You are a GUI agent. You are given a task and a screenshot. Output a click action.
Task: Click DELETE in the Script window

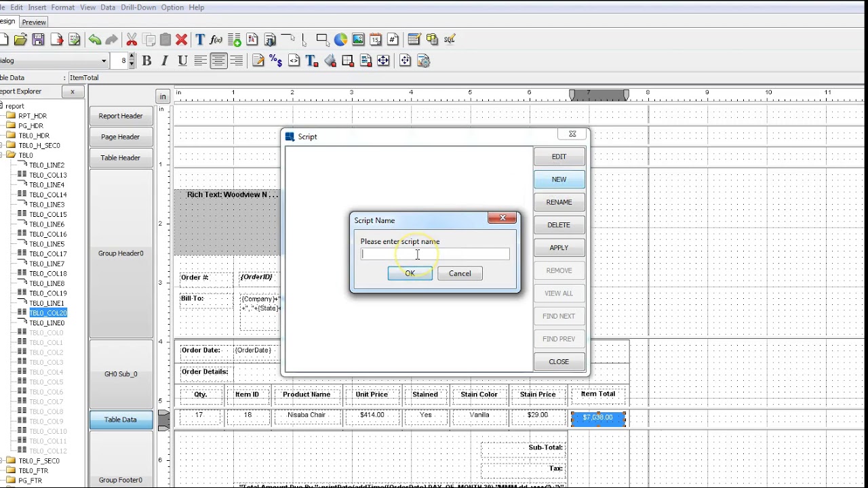click(x=559, y=225)
